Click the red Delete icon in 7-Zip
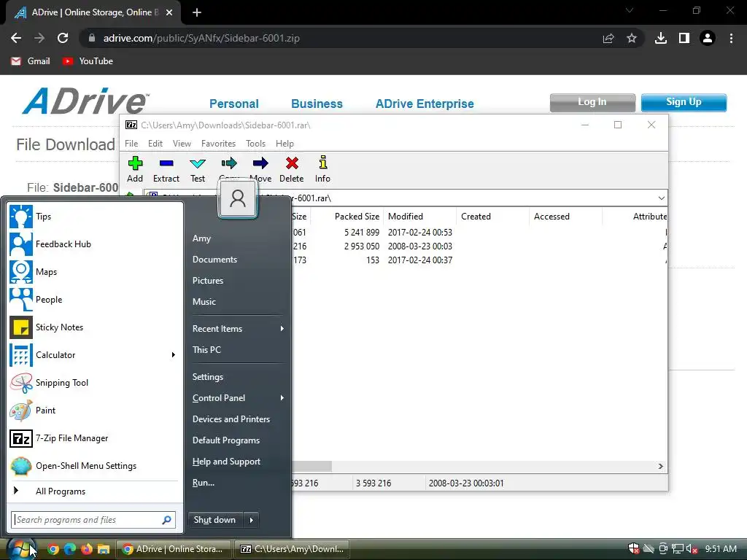 [x=292, y=169]
